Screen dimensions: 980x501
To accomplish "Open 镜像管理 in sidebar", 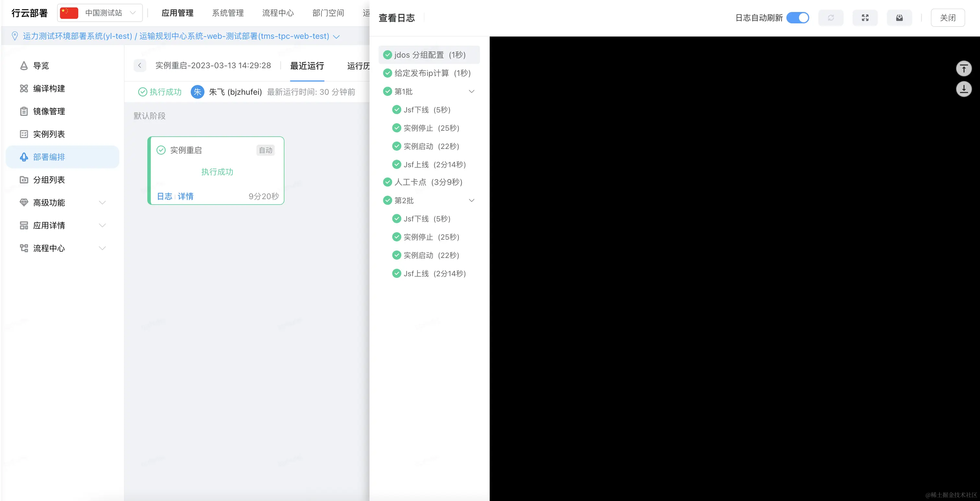I will [49, 111].
